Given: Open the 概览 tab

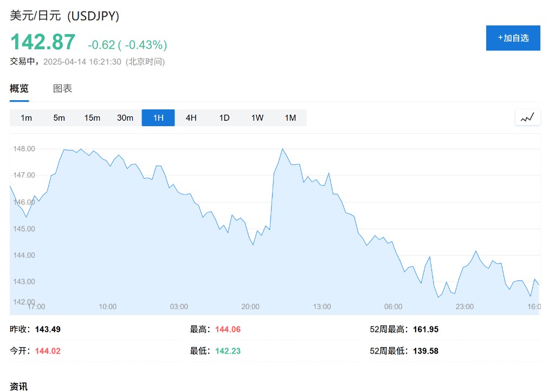Looking at the screenshot, I should point(19,88).
